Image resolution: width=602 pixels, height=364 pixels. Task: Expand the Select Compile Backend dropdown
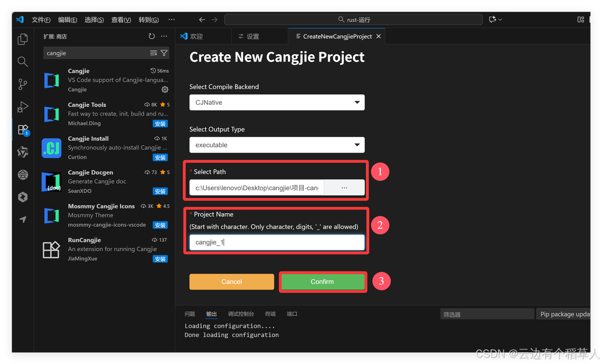[x=277, y=102]
